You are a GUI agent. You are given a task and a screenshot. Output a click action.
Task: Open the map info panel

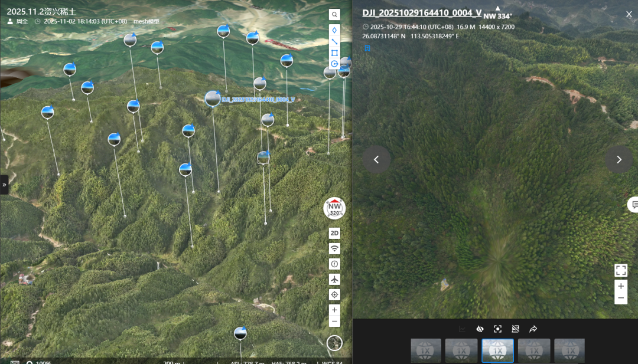(334, 264)
